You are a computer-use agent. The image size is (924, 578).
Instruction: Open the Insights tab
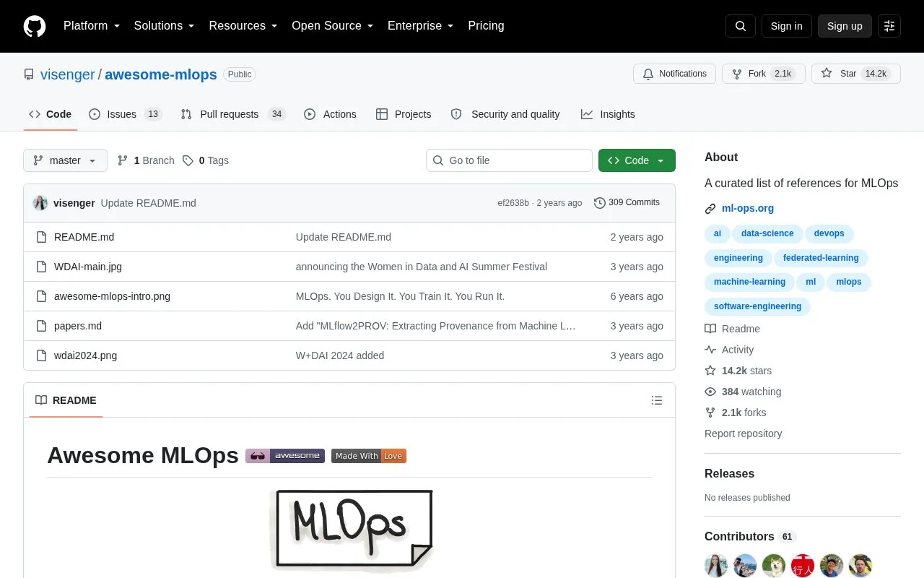(608, 114)
